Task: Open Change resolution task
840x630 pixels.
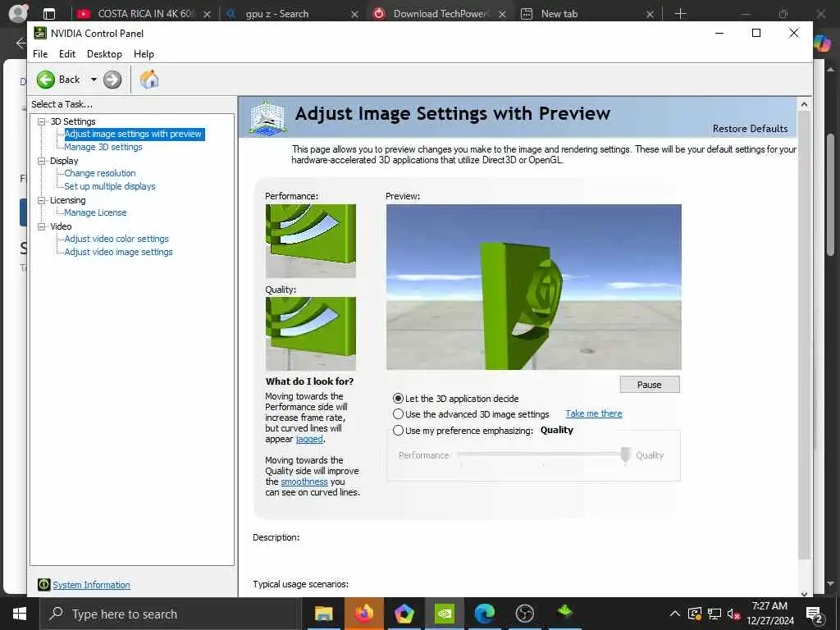Action: [x=99, y=173]
